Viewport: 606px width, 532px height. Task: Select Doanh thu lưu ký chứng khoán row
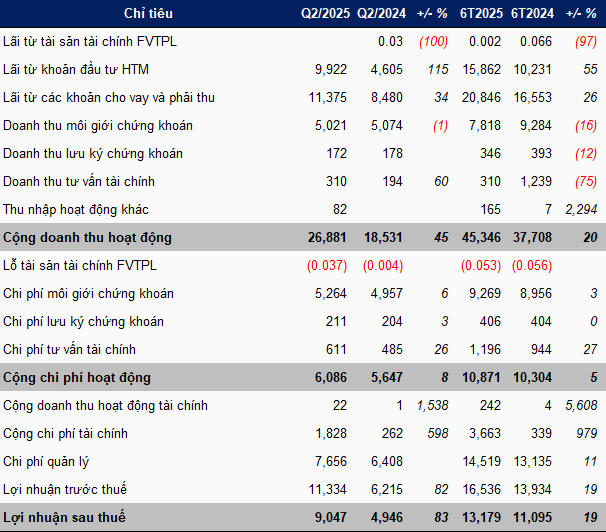pyautogui.click(x=303, y=153)
